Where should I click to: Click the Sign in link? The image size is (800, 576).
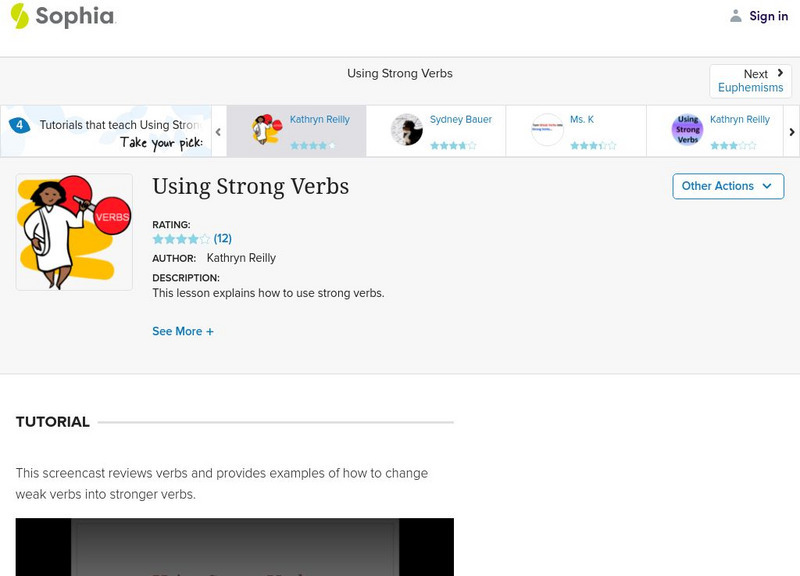(x=769, y=16)
